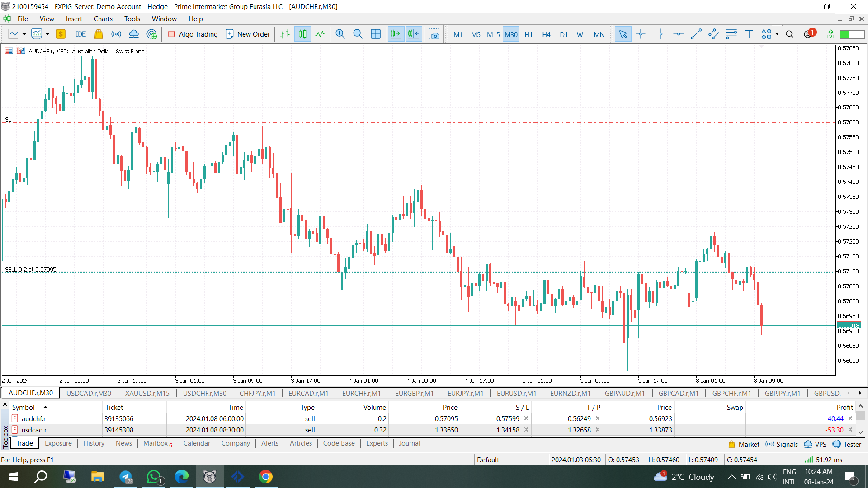
Task: Switch timeframe to H4
Action: click(546, 34)
